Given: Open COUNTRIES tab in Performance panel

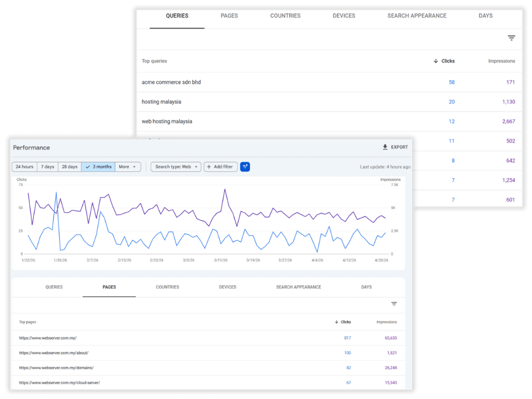Looking at the screenshot, I should point(167,287).
